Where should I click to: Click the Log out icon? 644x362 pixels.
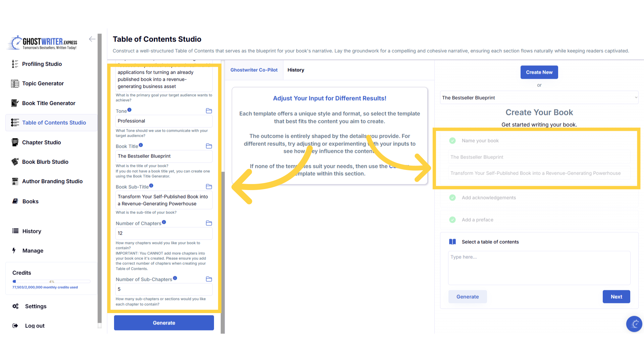15,325
